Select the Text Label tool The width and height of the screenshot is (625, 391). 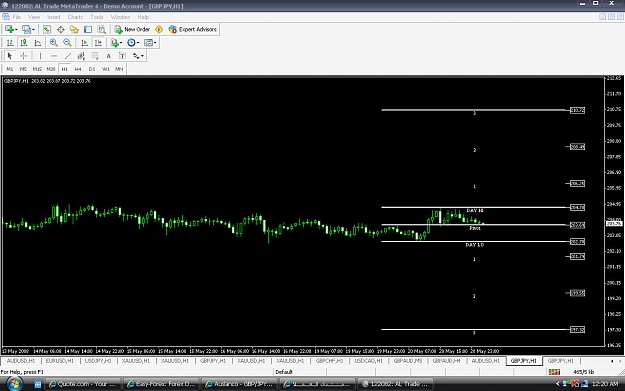pos(122,56)
